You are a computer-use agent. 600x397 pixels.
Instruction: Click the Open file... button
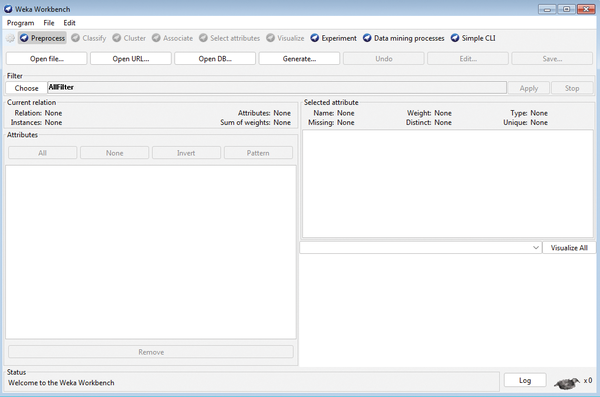point(47,59)
